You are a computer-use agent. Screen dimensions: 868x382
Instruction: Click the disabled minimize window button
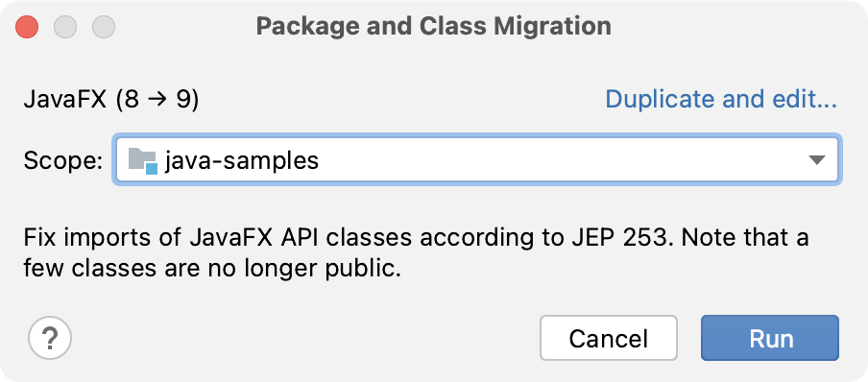(65, 27)
